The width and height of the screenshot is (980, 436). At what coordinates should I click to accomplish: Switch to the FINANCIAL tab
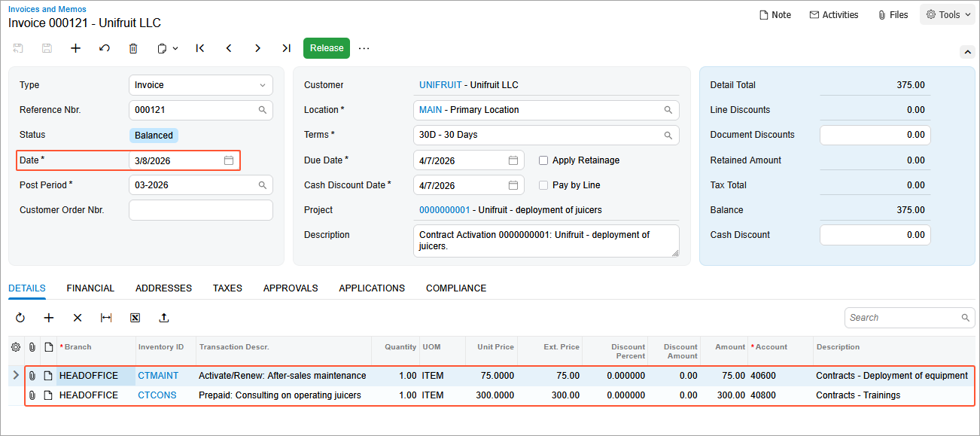click(90, 288)
